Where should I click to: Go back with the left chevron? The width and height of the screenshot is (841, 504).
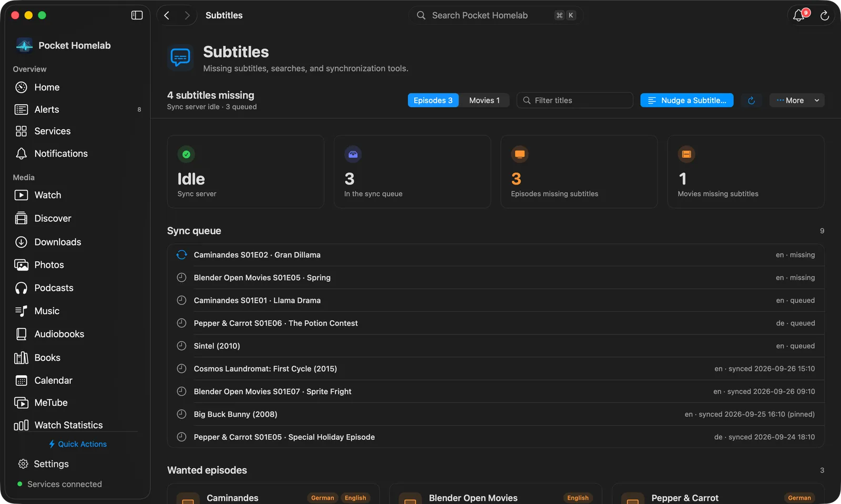click(x=167, y=15)
